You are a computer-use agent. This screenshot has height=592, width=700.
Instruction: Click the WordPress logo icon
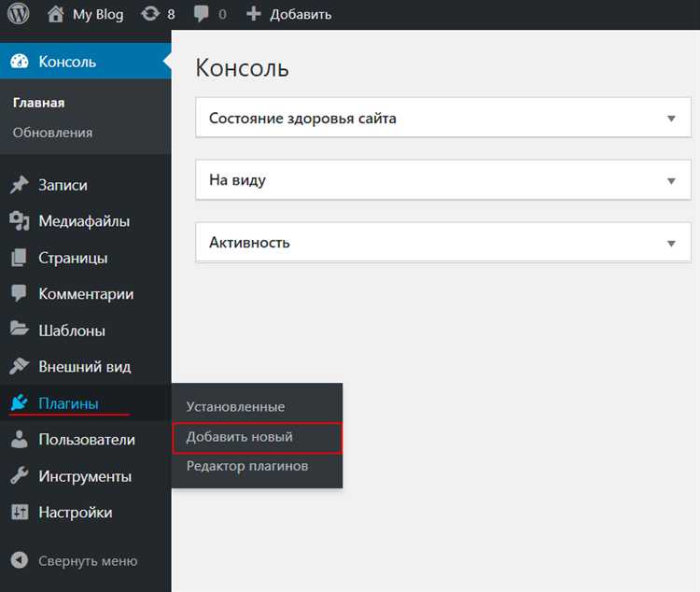pos(18,15)
